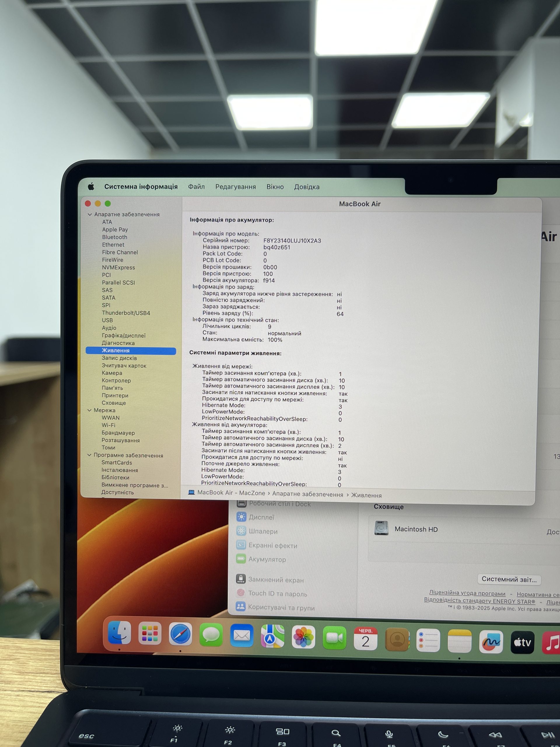The height and width of the screenshot is (747, 560).
Task: Click the Лічильник циклів value row
Action: tap(237, 327)
